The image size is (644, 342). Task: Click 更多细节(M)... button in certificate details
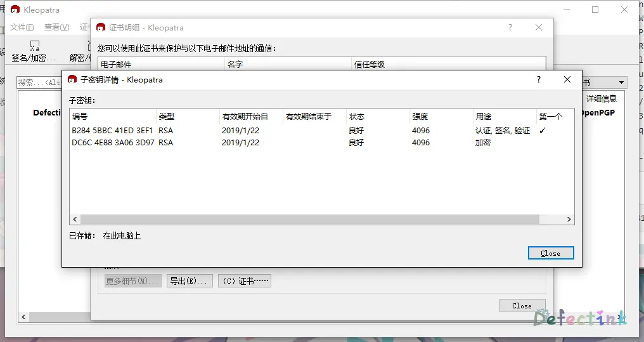pos(132,281)
